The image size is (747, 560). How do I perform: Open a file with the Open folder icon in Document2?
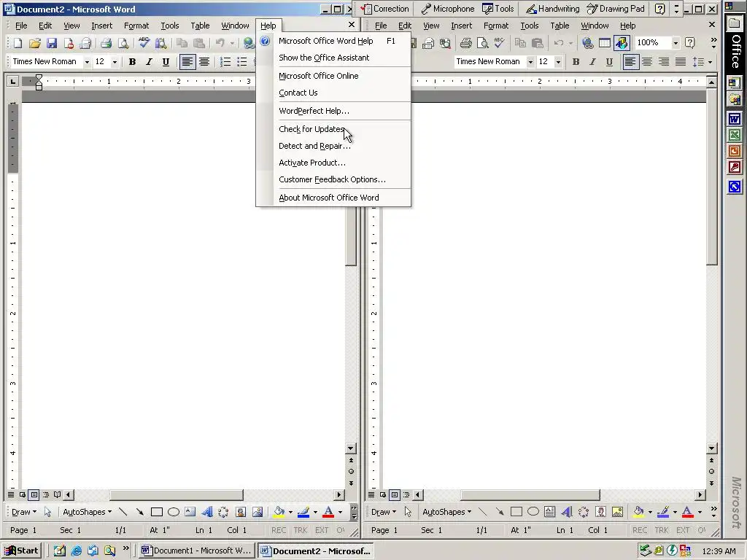35,43
